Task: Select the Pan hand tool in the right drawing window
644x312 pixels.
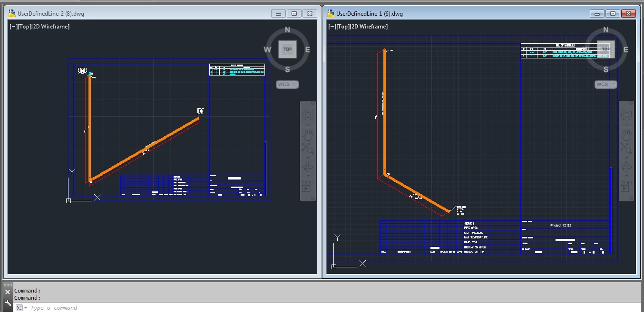Action: [626, 134]
